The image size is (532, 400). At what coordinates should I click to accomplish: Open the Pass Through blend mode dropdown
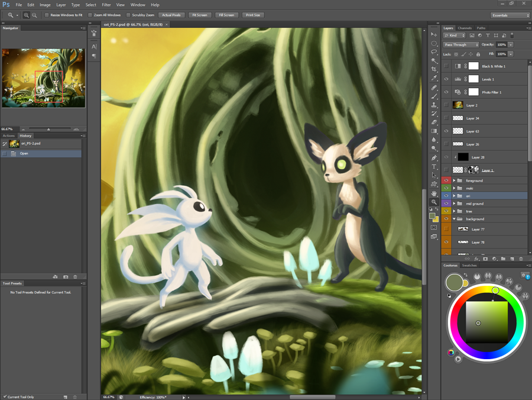click(460, 45)
